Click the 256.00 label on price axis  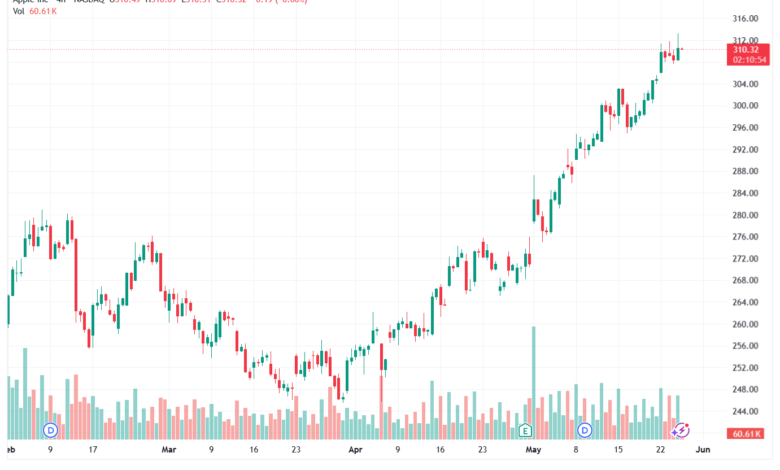745,346
